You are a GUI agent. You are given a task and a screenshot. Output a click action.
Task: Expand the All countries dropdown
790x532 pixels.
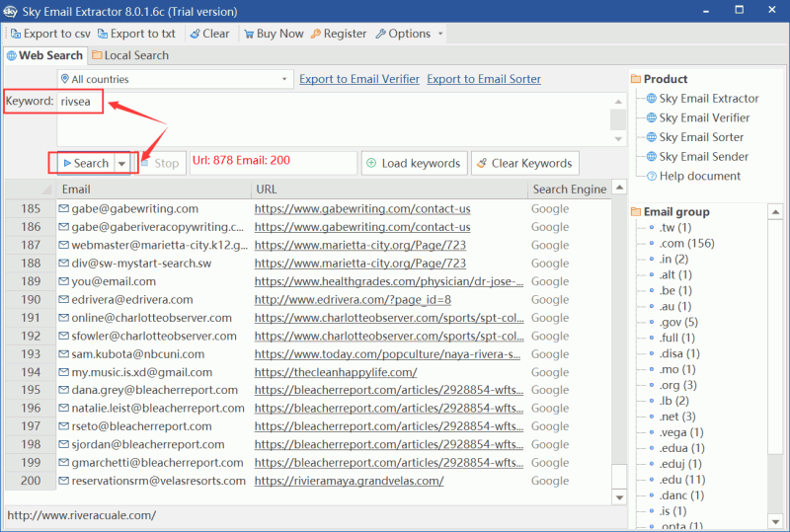tap(284, 79)
